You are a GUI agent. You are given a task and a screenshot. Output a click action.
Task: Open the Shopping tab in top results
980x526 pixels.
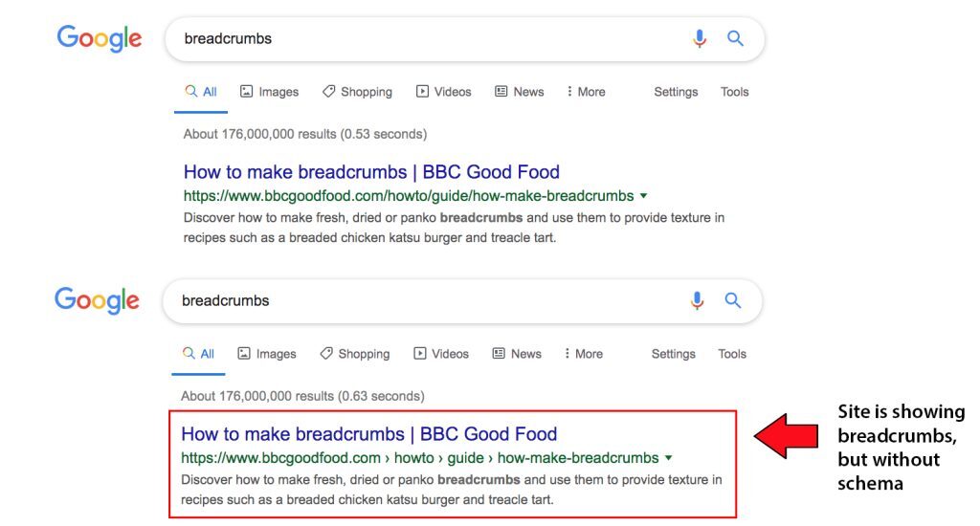tap(357, 92)
